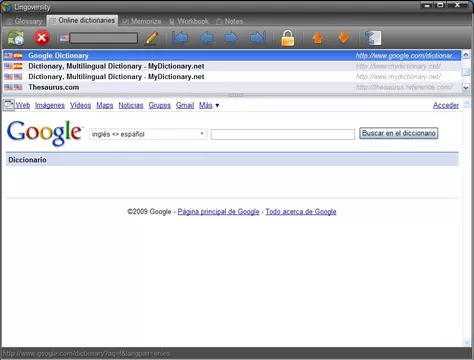The width and height of the screenshot is (474, 360).
Task: Open Todo acerca de Google link
Action: (301, 212)
